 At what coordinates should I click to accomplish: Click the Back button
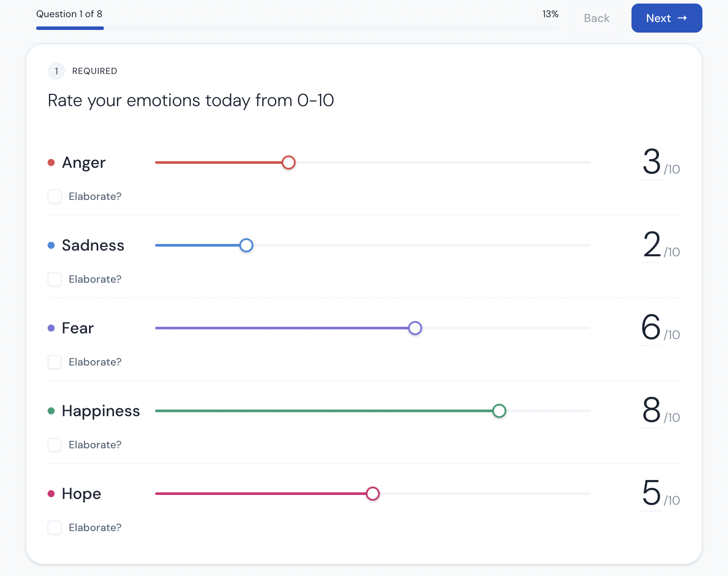[597, 18]
